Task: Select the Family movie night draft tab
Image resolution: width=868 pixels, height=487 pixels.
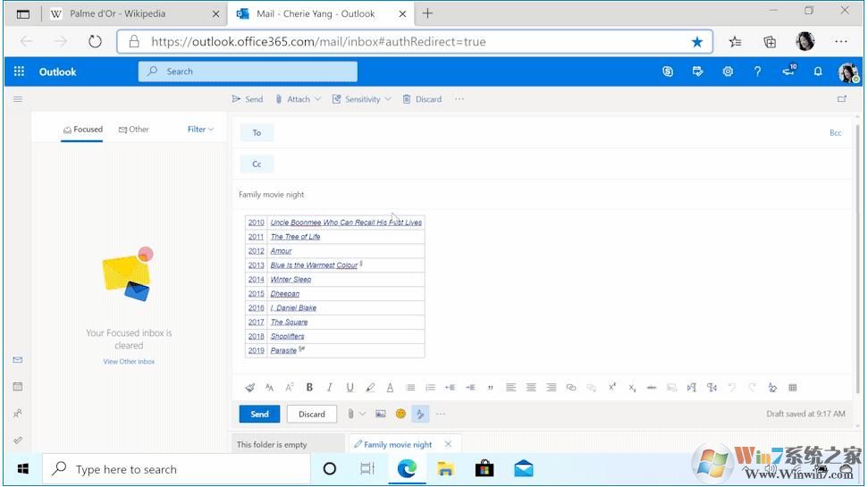Action: coord(394,444)
